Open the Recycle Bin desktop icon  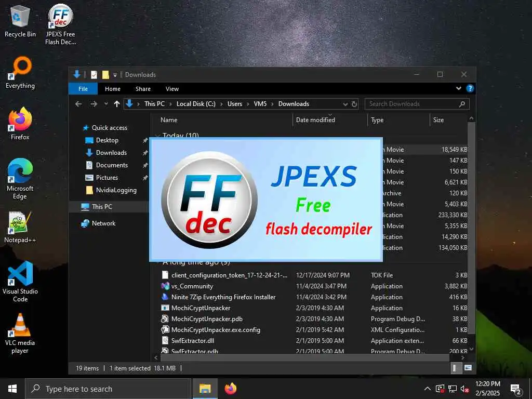click(x=20, y=22)
